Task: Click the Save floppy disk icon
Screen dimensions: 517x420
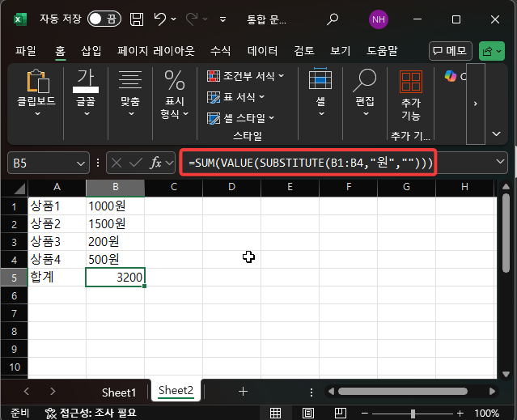Action: (x=137, y=19)
